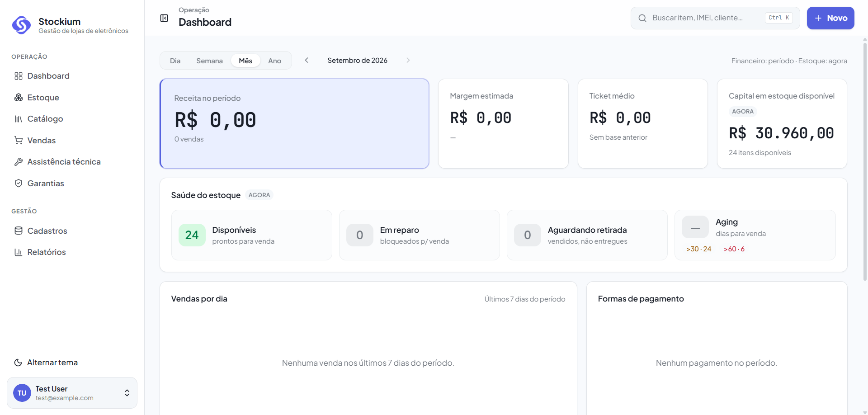
Task: Click the search magnifier icon
Action: click(642, 18)
